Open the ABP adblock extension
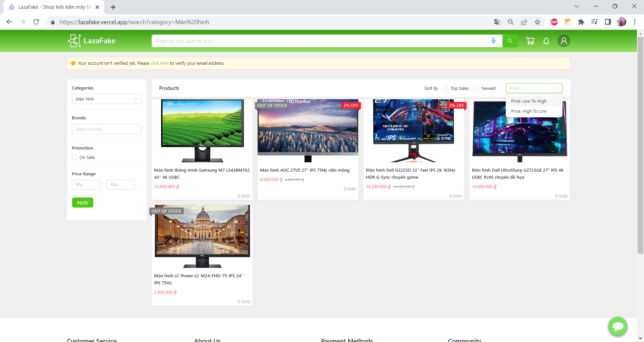 [x=554, y=22]
